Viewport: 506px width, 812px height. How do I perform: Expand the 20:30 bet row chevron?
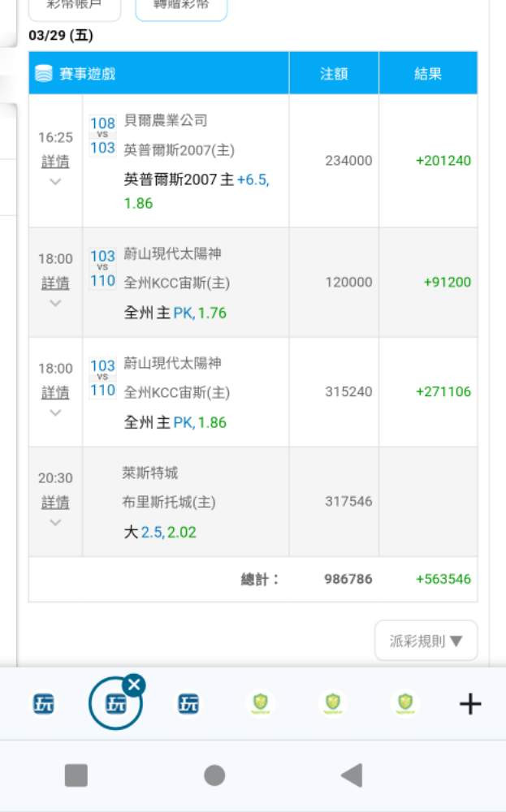[55, 522]
